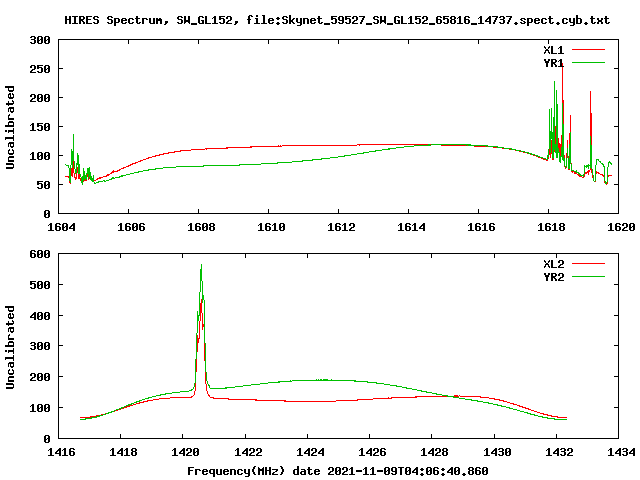Click the 1424 tick label
The height and width of the screenshot is (480, 640).
pyautogui.click(x=310, y=452)
